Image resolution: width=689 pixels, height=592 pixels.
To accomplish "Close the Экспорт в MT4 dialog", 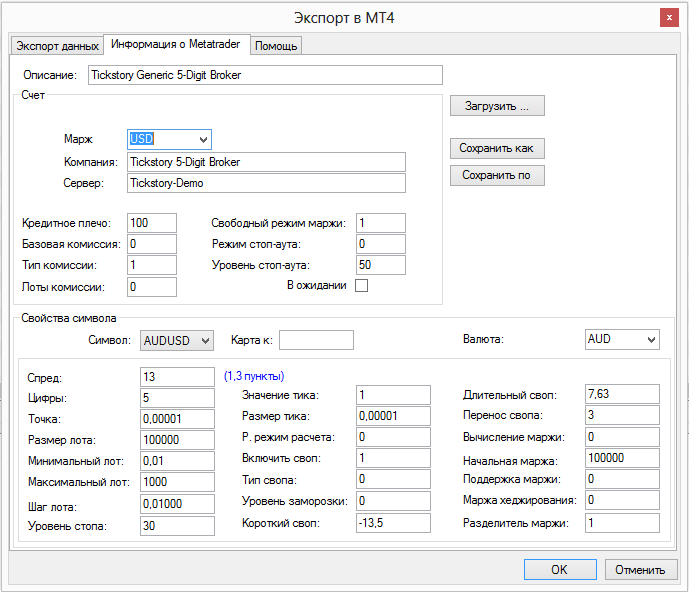I will tap(669, 18).
